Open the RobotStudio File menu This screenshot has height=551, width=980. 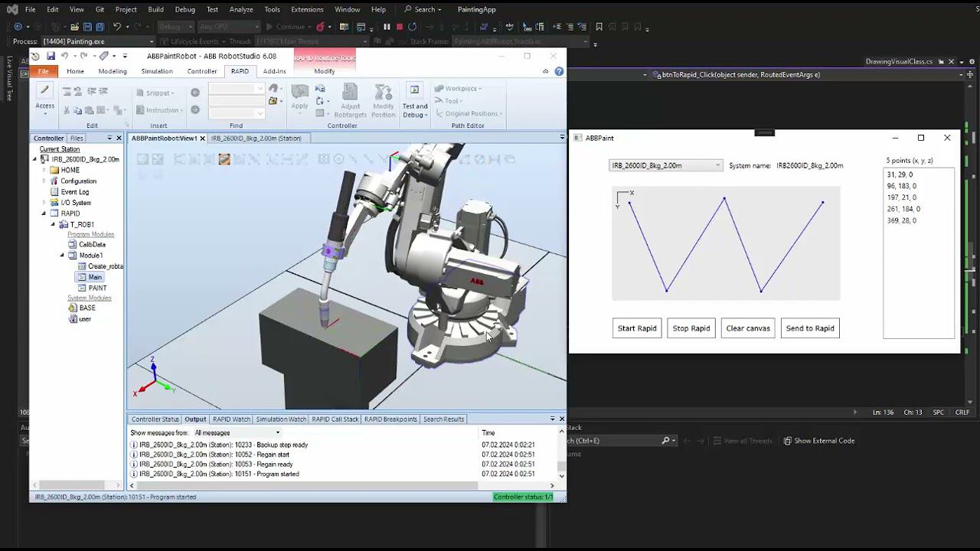click(x=43, y=71)
